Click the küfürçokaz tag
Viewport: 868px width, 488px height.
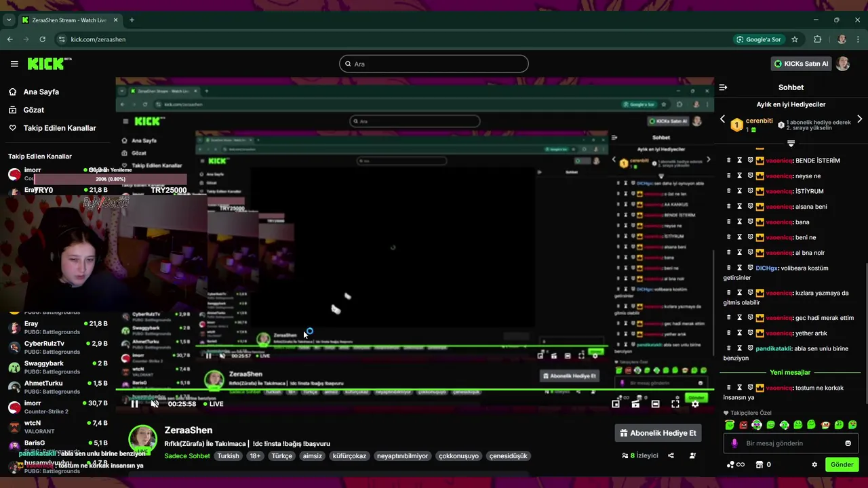[349, 456]
